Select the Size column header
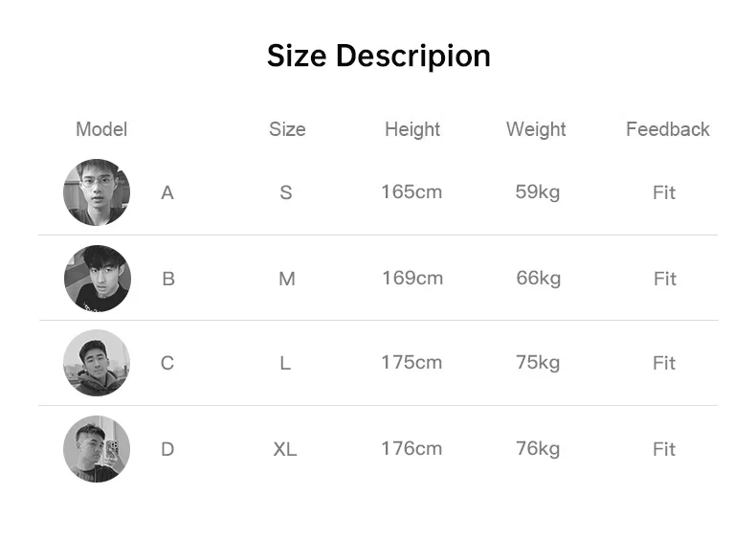Viewport: 756px width, 540px height. pyautogui.click(x=287, y=129)
